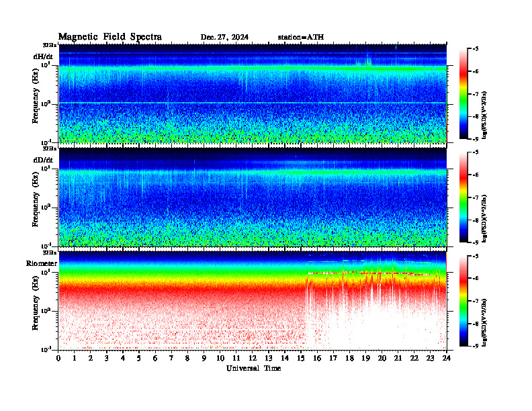The width and height of the screenshot is (532, 411).
Task: Click the "dH/dt" panel label
Action: (x=43, y=56)
